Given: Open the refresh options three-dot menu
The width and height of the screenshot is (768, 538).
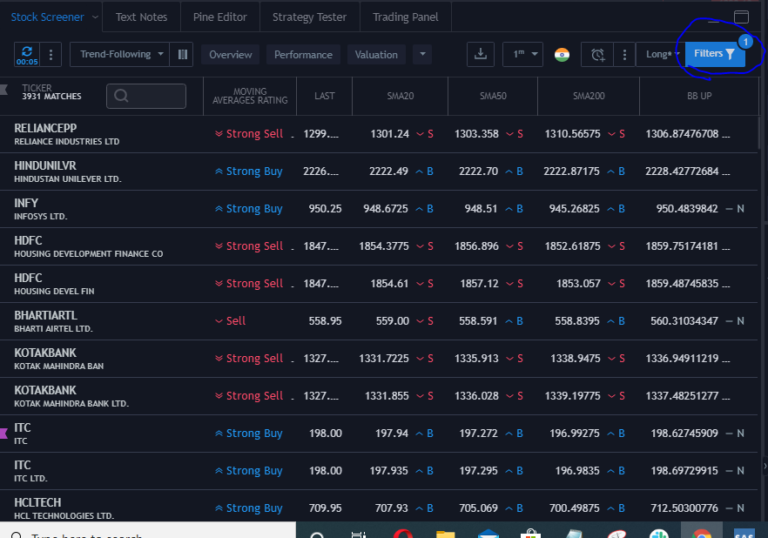Looking at the screenshot, I should click(50, 54).
